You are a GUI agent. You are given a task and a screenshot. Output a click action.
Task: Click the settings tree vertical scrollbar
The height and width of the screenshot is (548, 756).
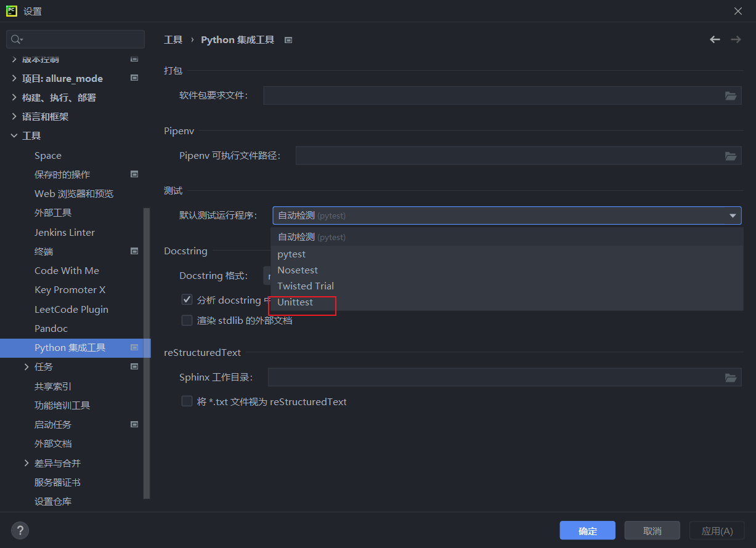point(147,353)
